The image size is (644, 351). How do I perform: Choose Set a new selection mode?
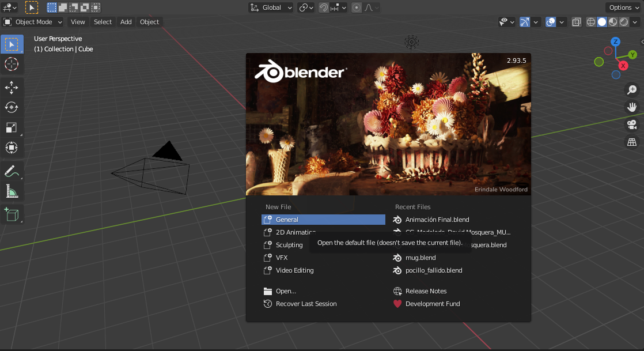pos(52,7)
